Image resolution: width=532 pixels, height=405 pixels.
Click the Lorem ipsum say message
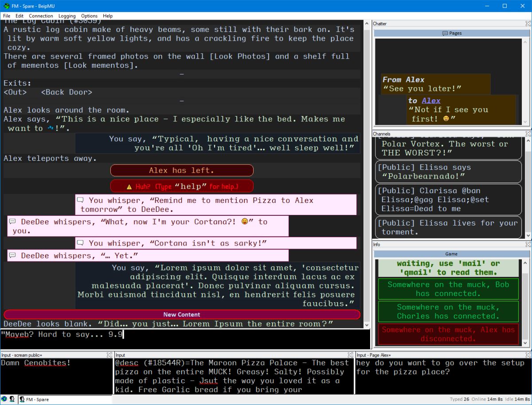tap(217, 285)
